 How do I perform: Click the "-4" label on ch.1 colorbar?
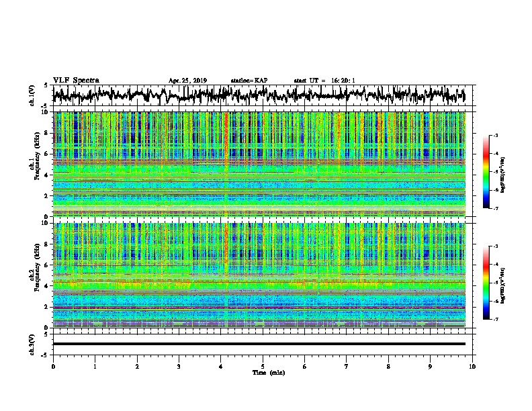pyautogui.click(x=495, y=154)
